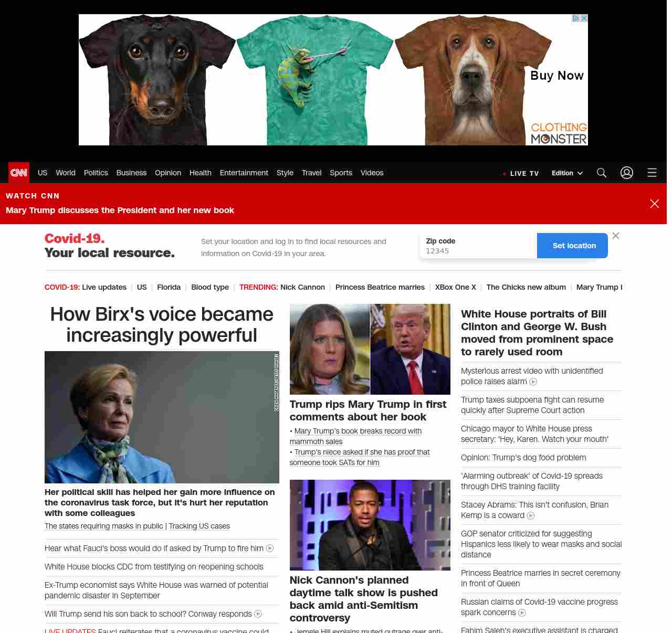
Task: Open the search magnifier icon
Action: (602, 173)
